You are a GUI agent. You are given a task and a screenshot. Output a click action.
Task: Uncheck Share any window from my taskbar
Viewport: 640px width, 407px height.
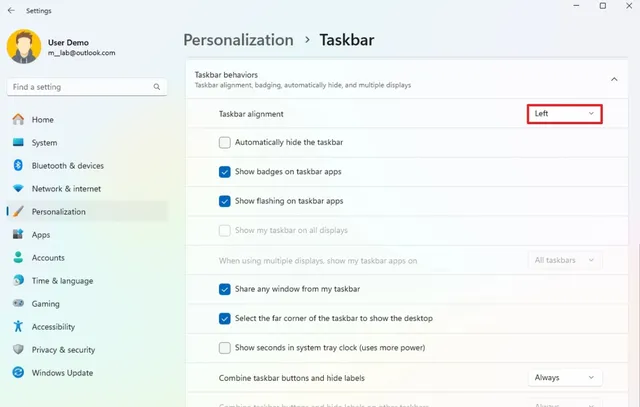[224, 289]
